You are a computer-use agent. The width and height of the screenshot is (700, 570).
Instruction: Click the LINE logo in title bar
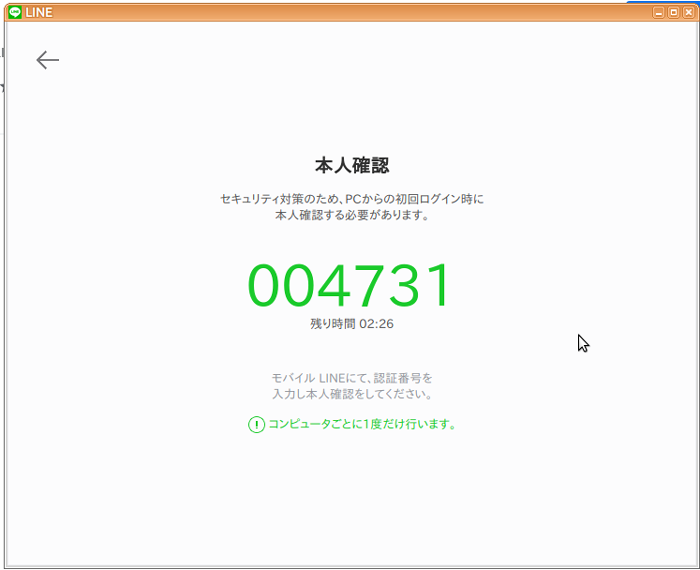(x=15, y=12)
